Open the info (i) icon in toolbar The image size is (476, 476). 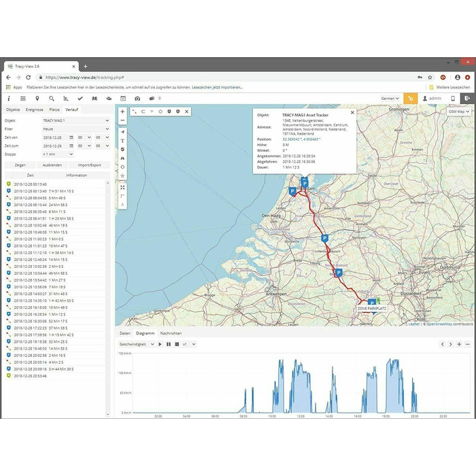(9, 99)
